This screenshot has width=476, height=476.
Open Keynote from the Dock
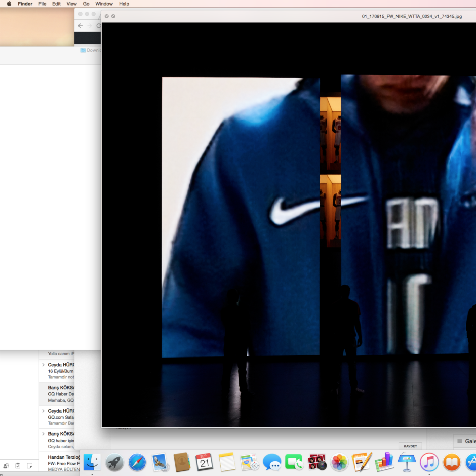pos(407,462)
